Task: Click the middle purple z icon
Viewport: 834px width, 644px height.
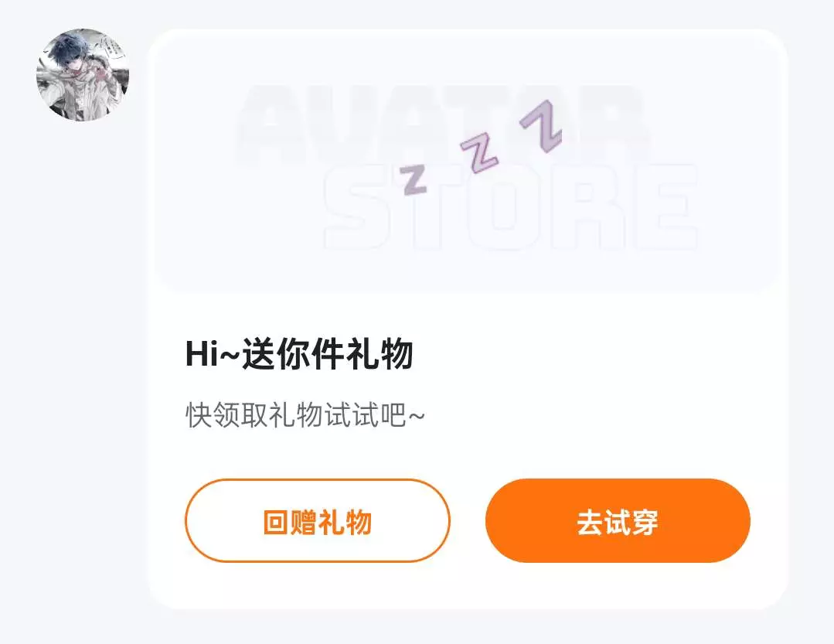Action: coord(478,152)
